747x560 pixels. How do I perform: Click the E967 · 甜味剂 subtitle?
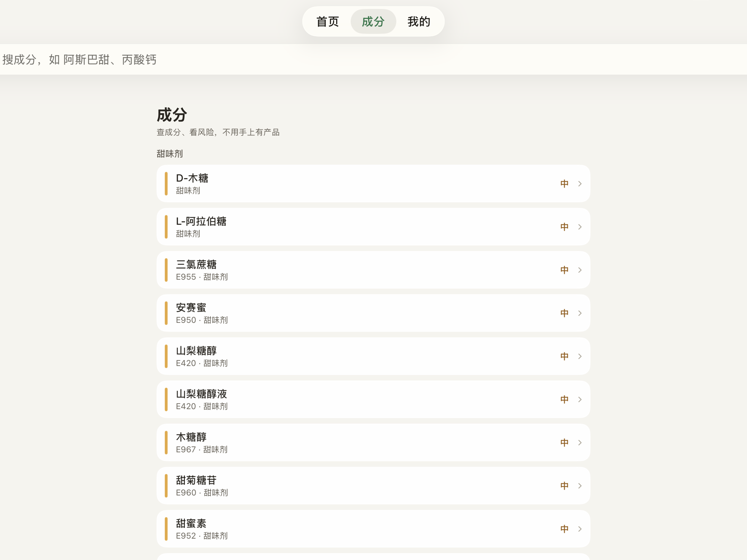pos(202,450)
